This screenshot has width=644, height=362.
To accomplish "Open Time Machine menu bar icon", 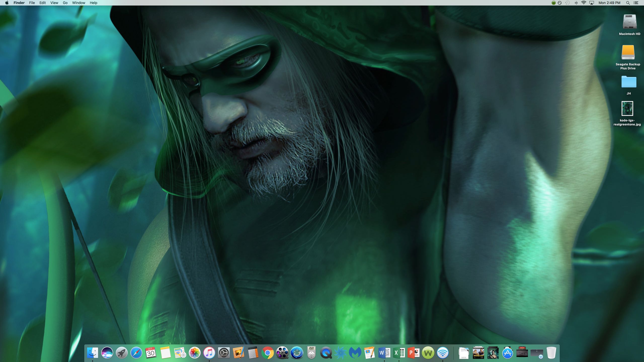I will [567, 3].
